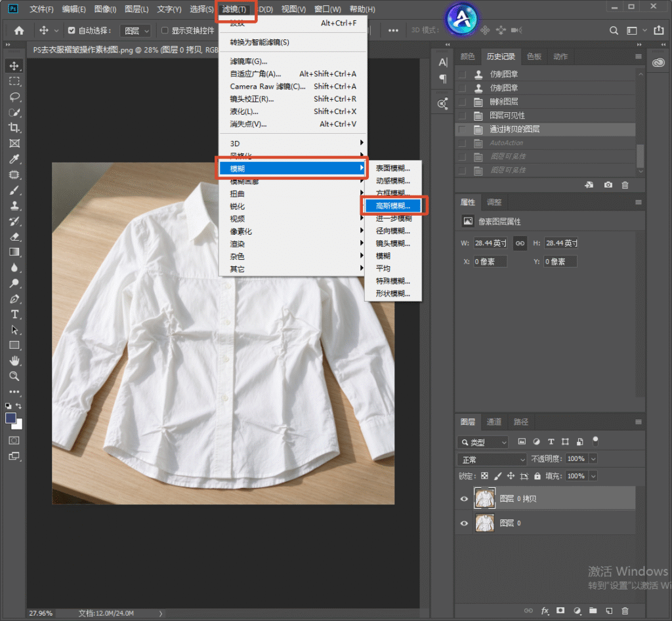Enable the 显示变换控件 checkbox
Image resolution: width=672 pixels, height=621 pixels.
(x=165, y=30)
